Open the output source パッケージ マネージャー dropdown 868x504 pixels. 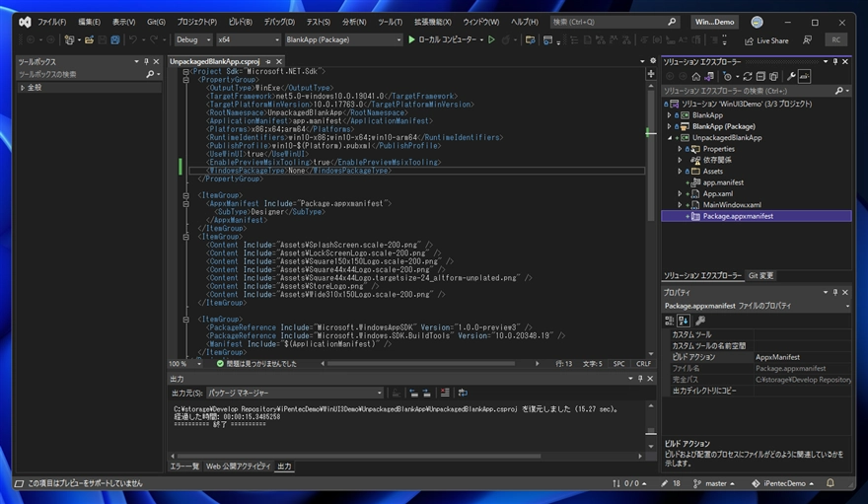[x=295, y=393]
